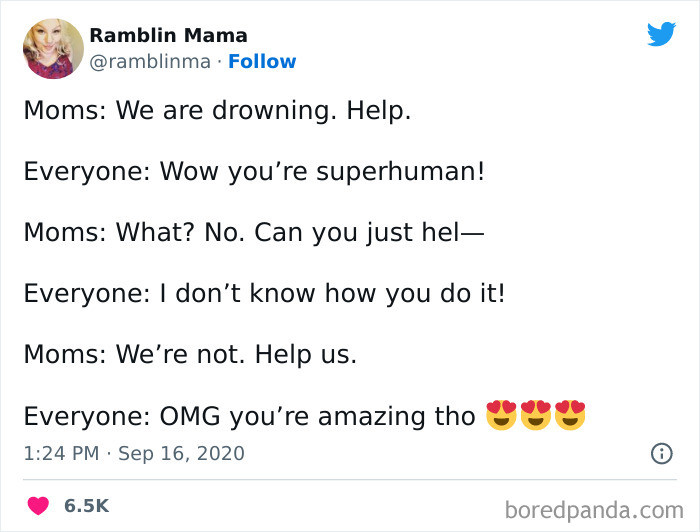The height and width of the screenshot is (532, 700).
Task: Click the last heart-eyes emoji
Action: (x=569, y=415)
